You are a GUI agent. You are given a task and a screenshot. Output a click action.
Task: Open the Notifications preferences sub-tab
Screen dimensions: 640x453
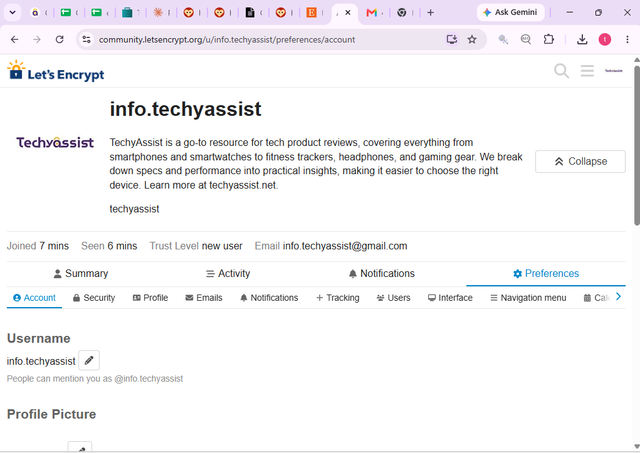pos(269,298)
